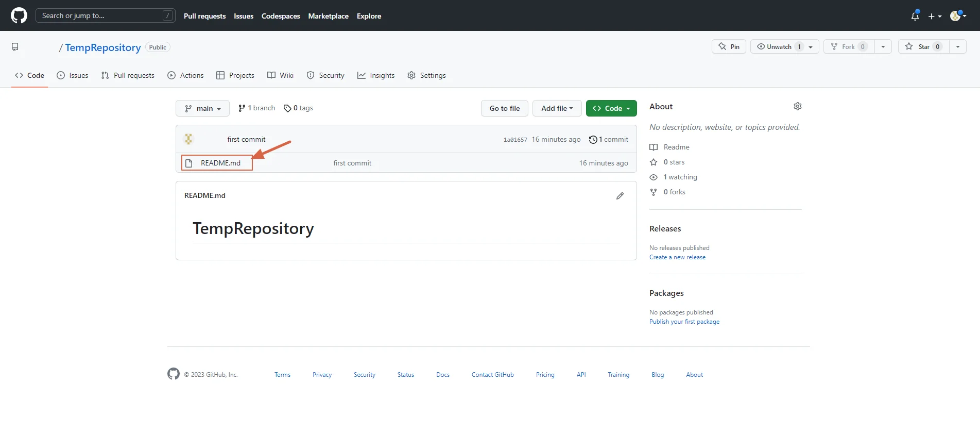Click the commit author avatar
Screen dimensions: 980x433
189,139
